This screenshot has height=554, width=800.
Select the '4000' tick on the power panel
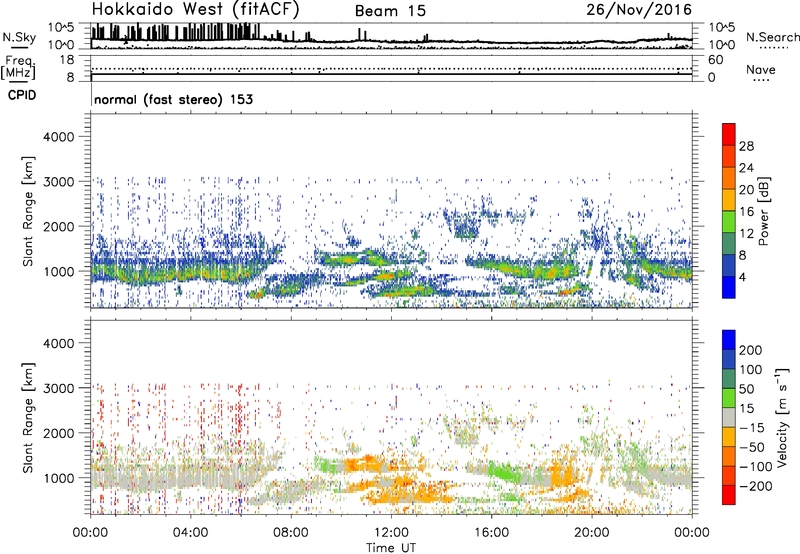coord(59,137)
